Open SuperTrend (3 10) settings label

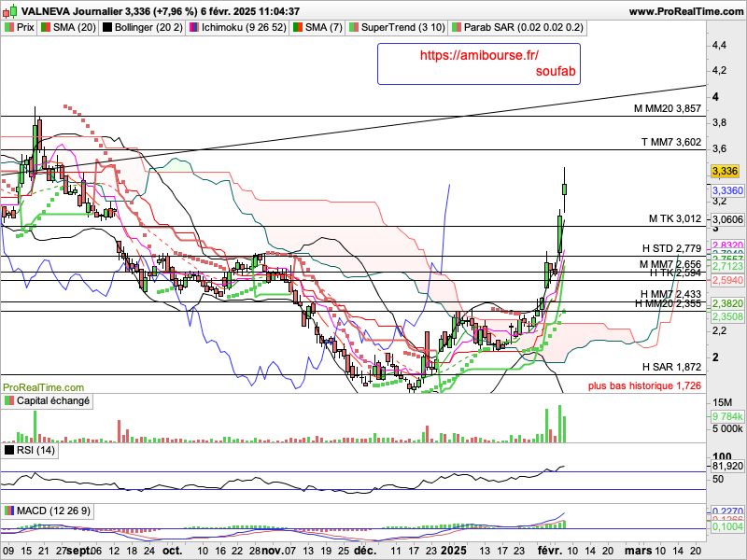click(x=403, y=28)
